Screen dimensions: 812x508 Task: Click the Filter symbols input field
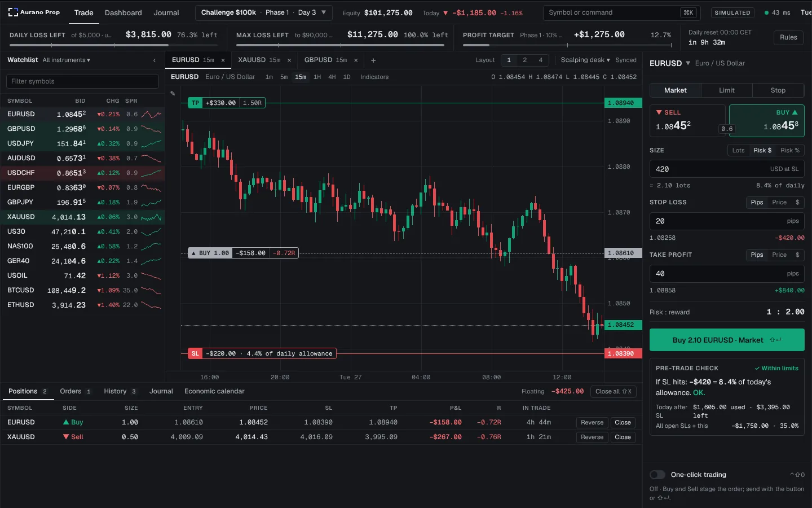(82, 81)
